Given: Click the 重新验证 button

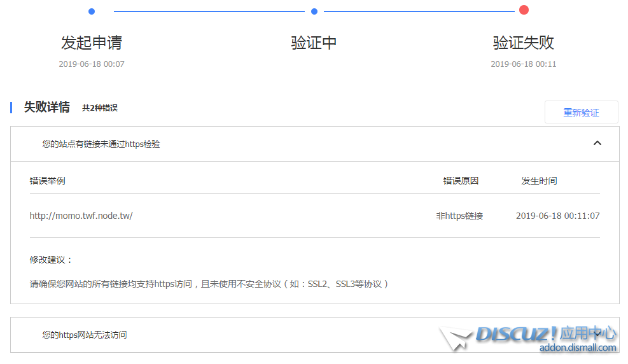Looking at the screenshot, I should [581, 113].
